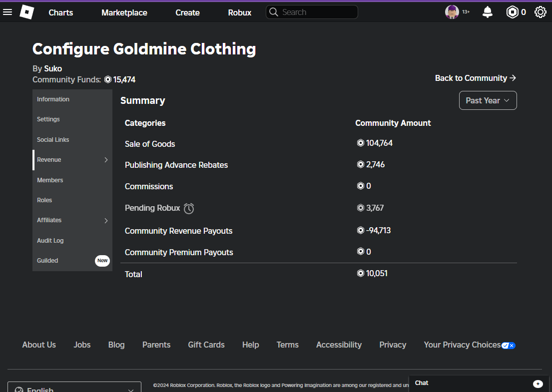Open the hamburger navigation menu
Viewport: 552px width, 392px height.
tap(7, 12)
